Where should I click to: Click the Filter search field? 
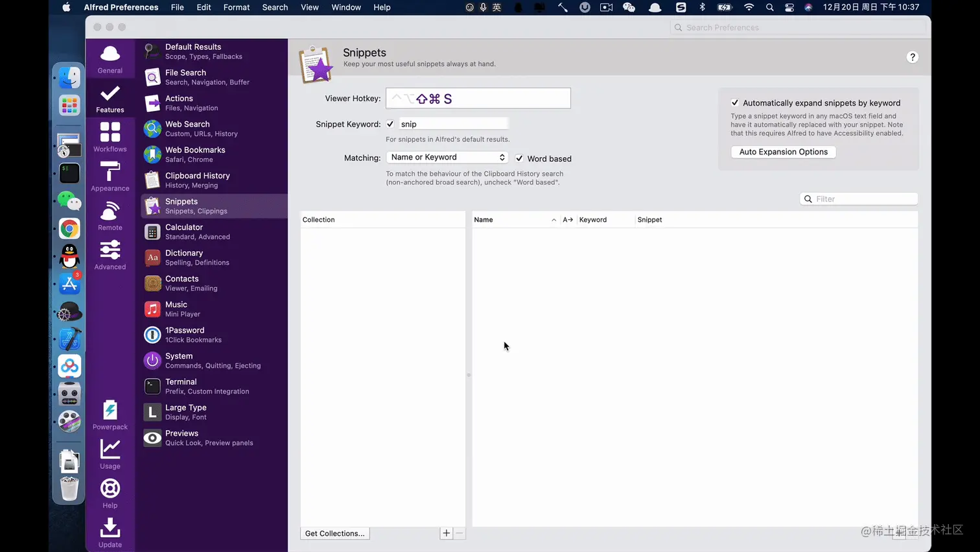(859, 199)
